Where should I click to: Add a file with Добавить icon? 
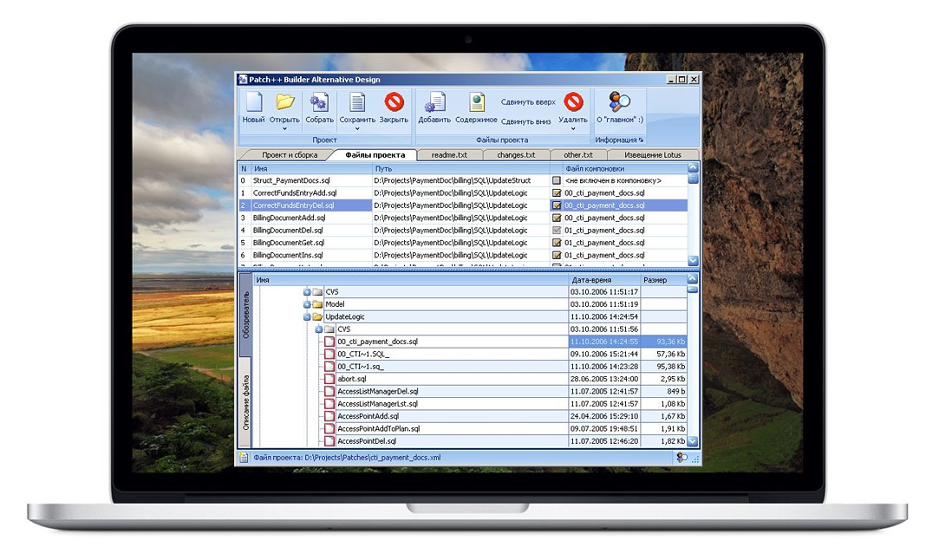click(434, 102)
